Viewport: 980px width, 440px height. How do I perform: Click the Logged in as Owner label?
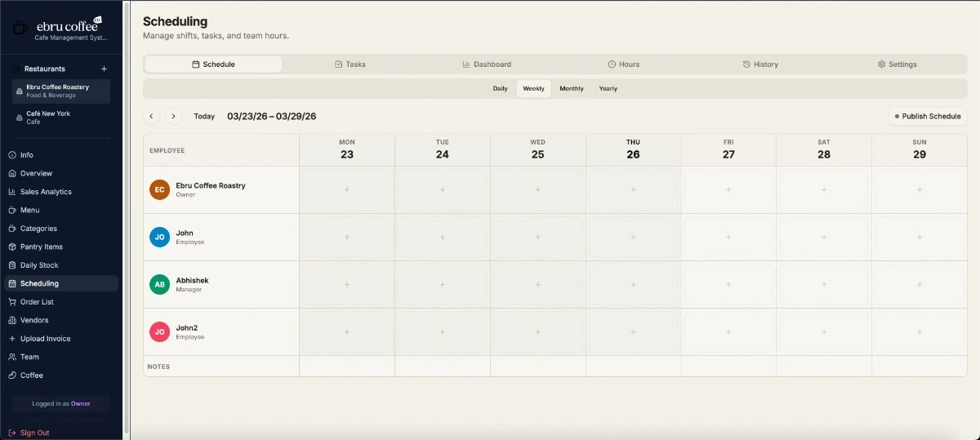61,403
